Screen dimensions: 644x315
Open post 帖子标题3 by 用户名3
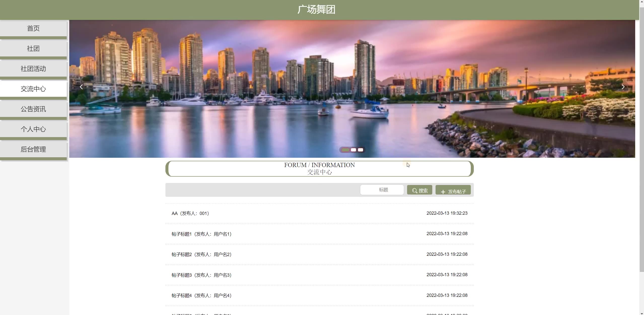pyautogui.click(x=201, y=275)
